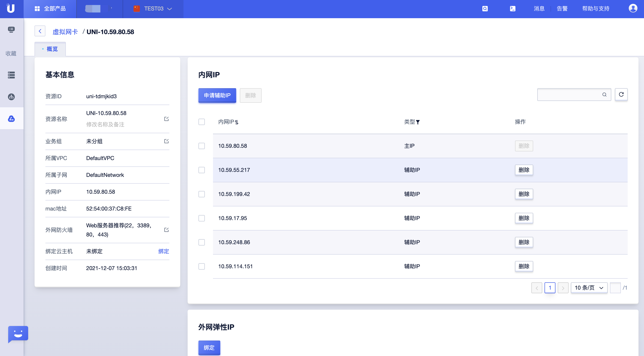
Task: Delete the 10.59.55.217 secondary IP
Action: (524, 170)
